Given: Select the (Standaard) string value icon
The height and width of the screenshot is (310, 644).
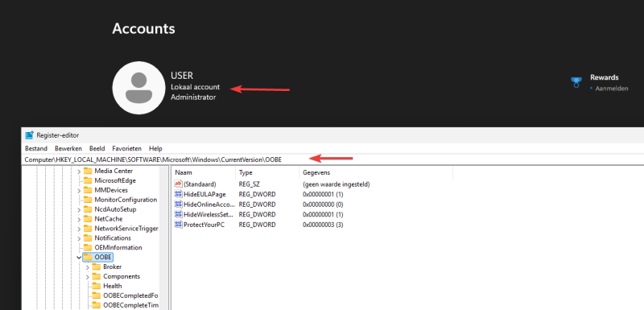Looking at the screenshot, I should click(178, 184).
